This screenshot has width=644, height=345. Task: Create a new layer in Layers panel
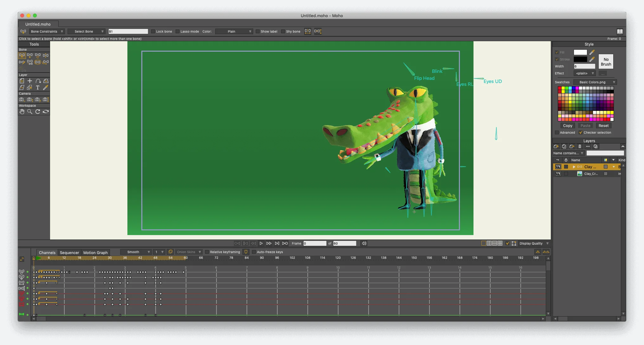tap(556, 146)
